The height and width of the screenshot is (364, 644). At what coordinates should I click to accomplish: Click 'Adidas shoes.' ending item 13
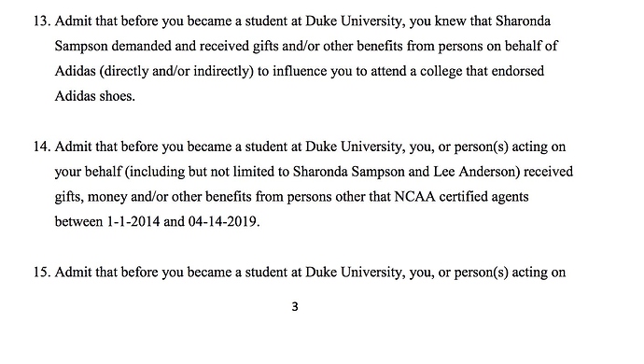point(95,96)
